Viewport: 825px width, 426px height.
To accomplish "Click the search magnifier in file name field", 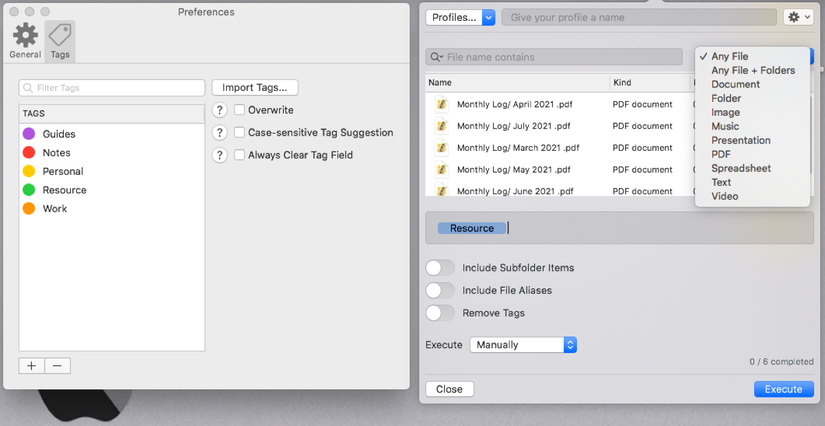I will coord(437,57).
